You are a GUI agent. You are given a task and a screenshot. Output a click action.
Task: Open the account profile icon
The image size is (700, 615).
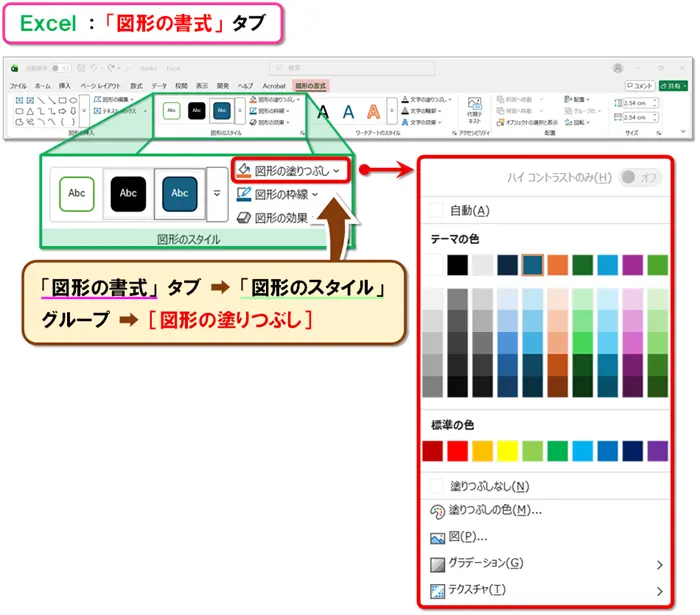(x=618, y=68)
